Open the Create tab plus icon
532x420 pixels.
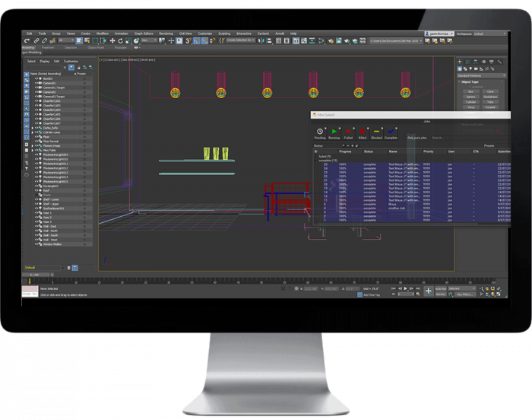460,62
